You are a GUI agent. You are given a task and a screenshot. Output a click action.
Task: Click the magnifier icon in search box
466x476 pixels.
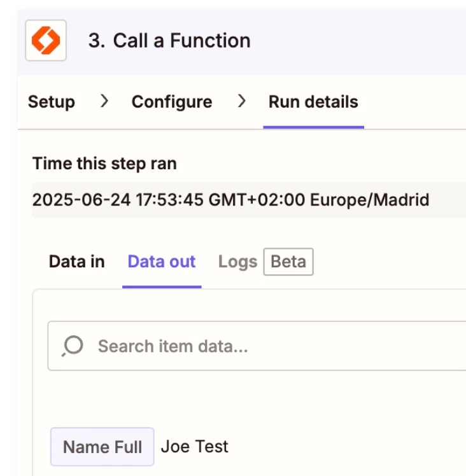pyautogui.click(x=73, y=346)
